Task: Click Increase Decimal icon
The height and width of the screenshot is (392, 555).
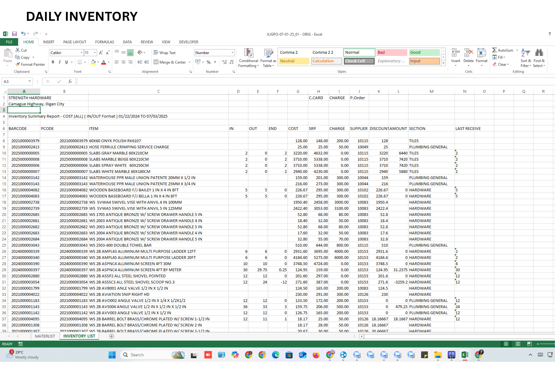Action: pos(224,62)
